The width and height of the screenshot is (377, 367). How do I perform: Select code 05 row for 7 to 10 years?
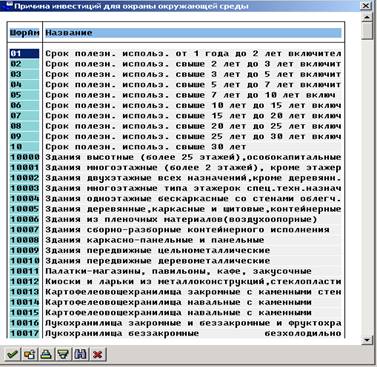coord(176,95)
